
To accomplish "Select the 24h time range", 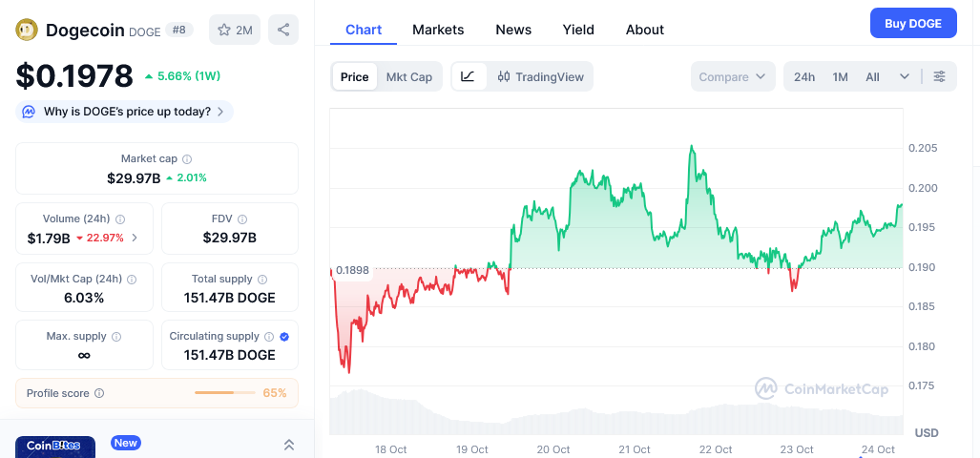I will 804,76.
